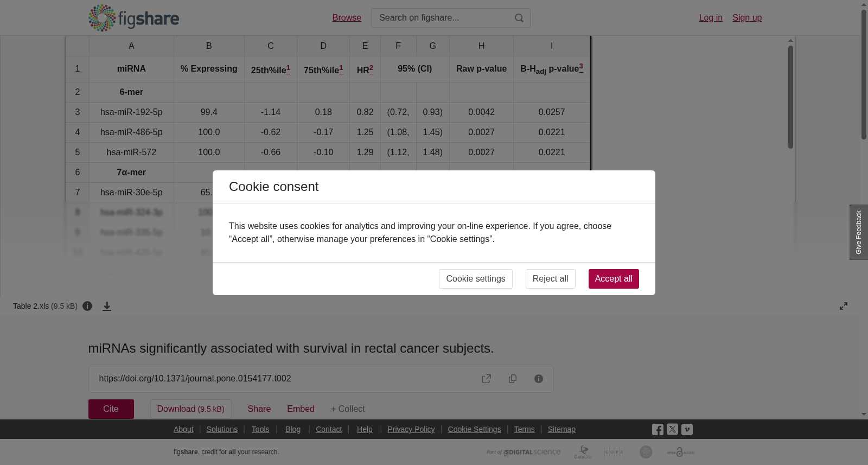Open the DOI link in a new tab

pos(487,379)
